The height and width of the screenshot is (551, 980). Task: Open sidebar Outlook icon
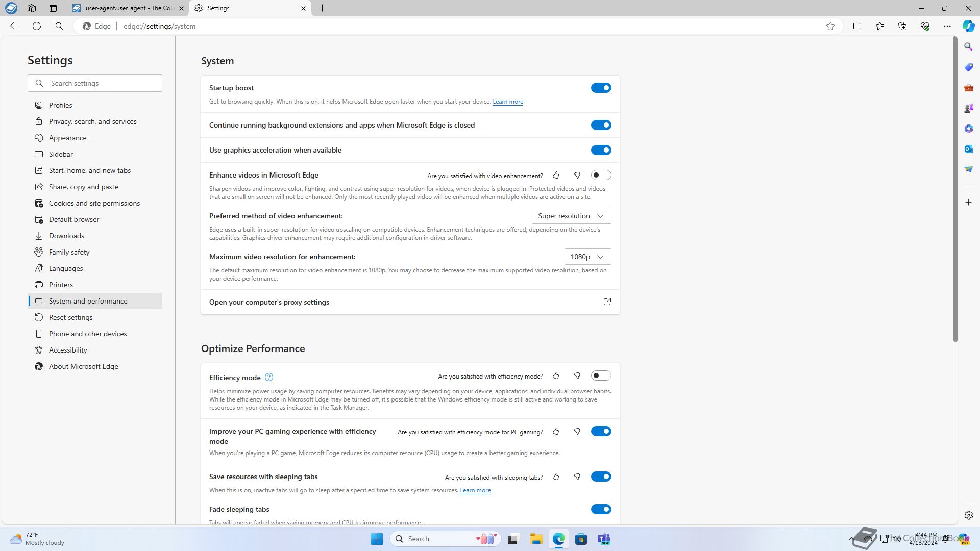point(968,149)
